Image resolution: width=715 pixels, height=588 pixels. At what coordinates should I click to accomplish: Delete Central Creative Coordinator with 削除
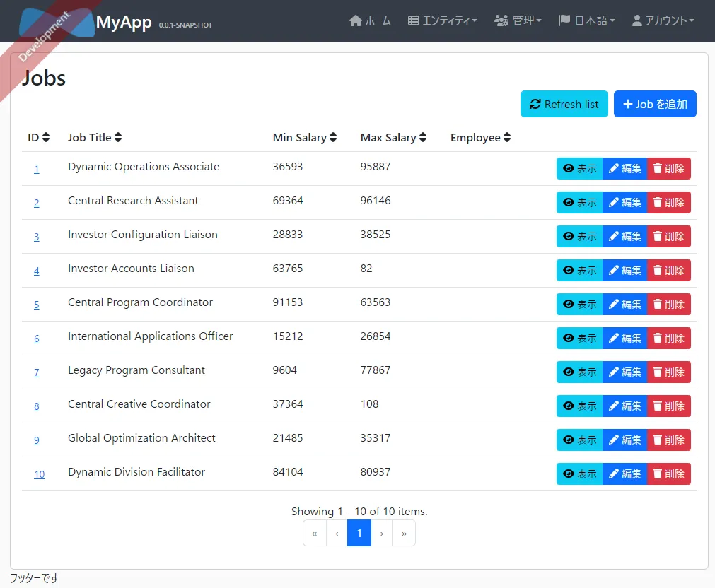point(669,406)
